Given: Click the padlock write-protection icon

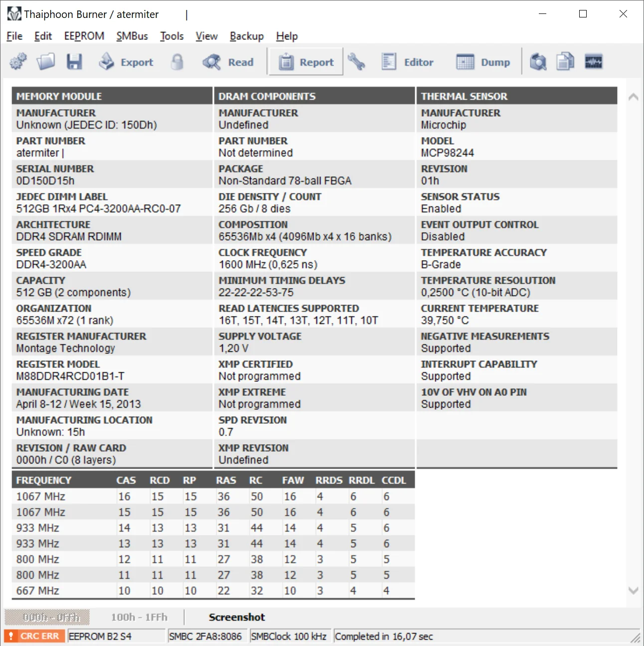Looking at the screenshot, I should point(177,62).
